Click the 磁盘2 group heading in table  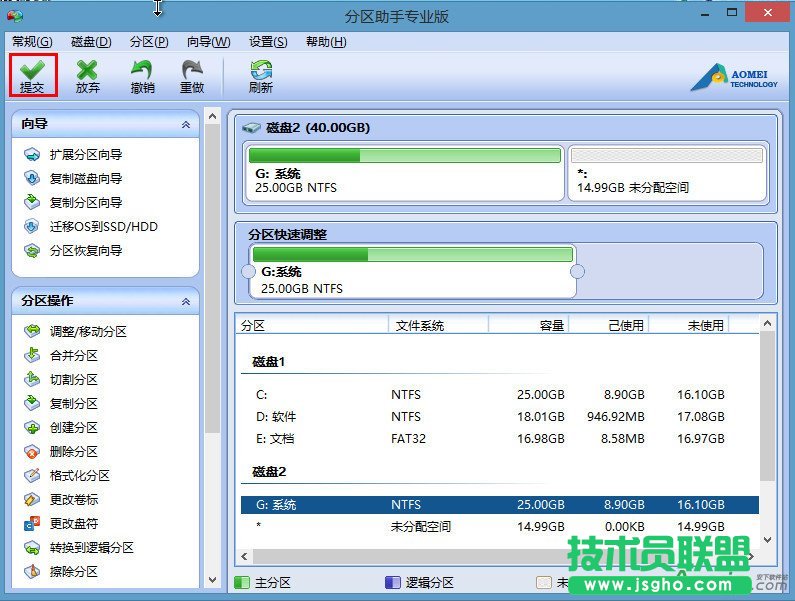[269, 472]
